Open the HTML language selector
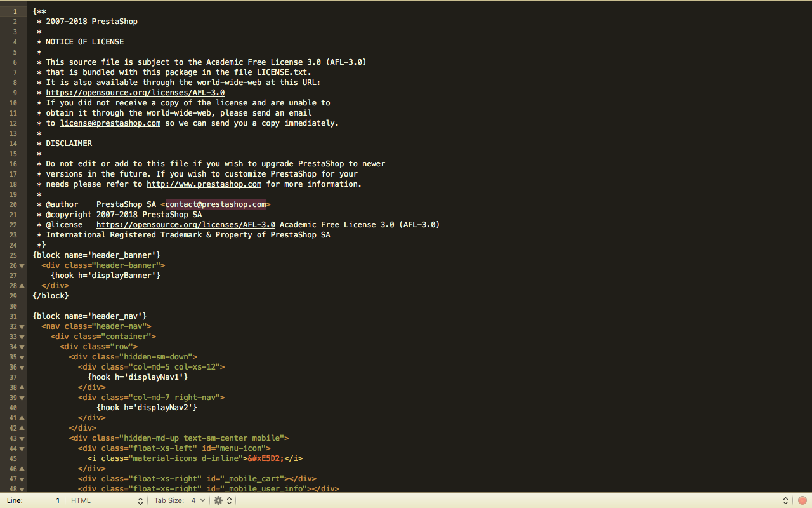Viewport: 812px width, 508px height. [107, 500]
